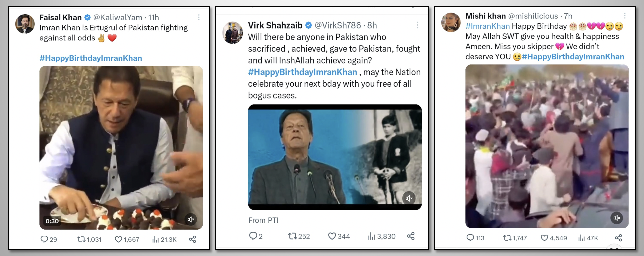Open more options on Faisal Khan's tweet
Viewport: 644px width, 256px height.
click(199, 17)
